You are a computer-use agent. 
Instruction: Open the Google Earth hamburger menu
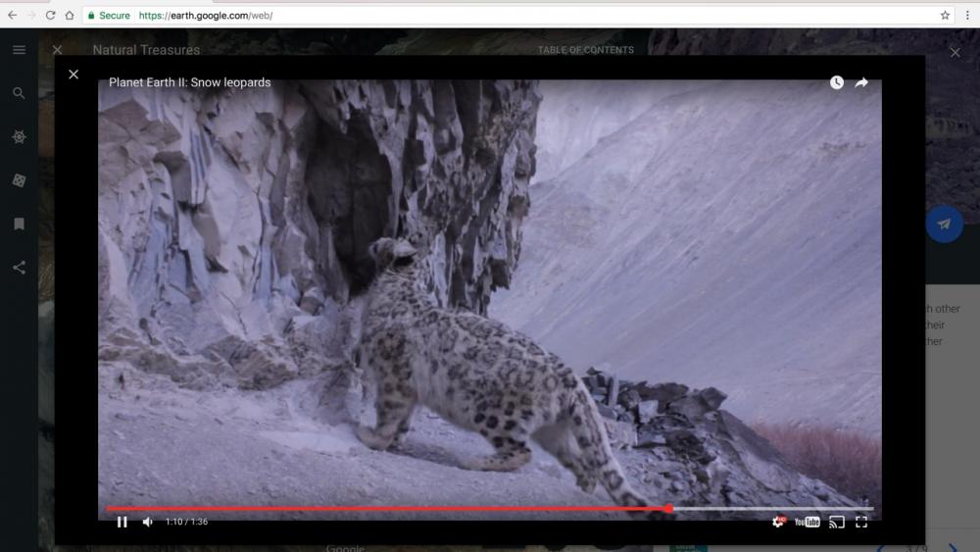[x=19, y=50]
